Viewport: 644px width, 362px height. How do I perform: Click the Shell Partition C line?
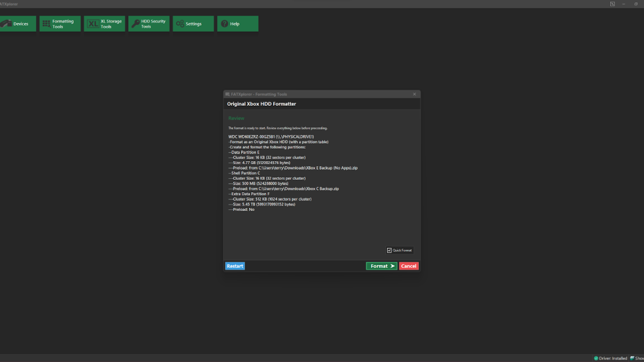click(x=244, y=173)
